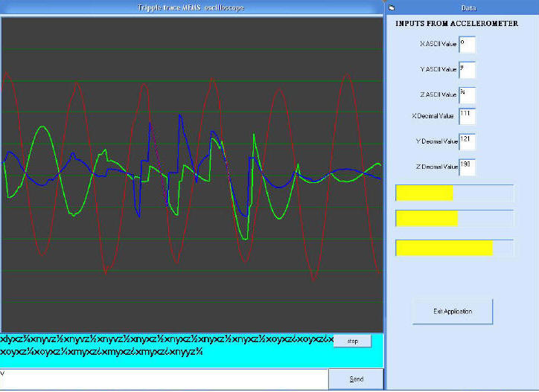Click the Tripple trace MEMS oscilloscope title bar
Screen dimensions: 539x392
point(191,7)
